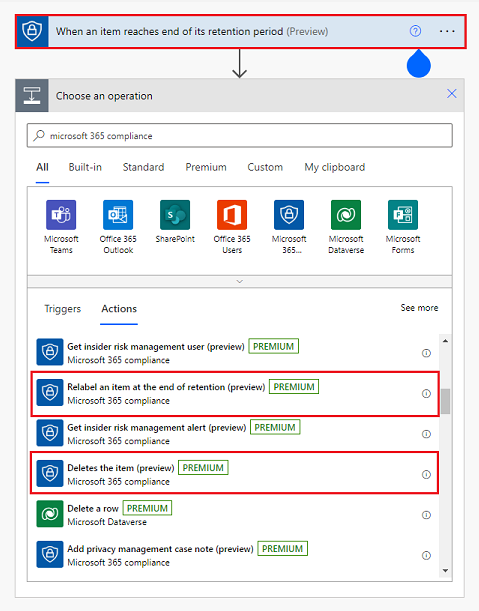Image resolution: width=479 pixels, height=611 pixels.
Task: Show info for Get insider risk management user
Action: pyautogui.click(x=426, y=353)
